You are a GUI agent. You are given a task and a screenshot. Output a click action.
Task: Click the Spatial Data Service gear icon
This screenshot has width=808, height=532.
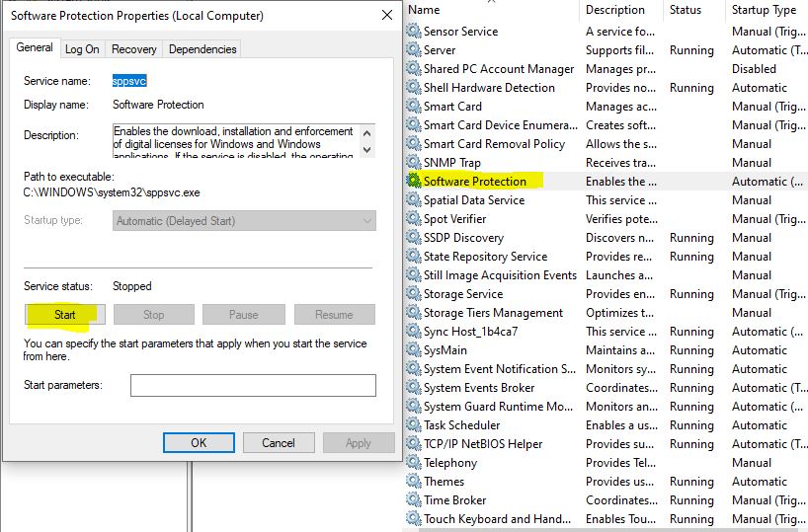[x=414, y=199]
